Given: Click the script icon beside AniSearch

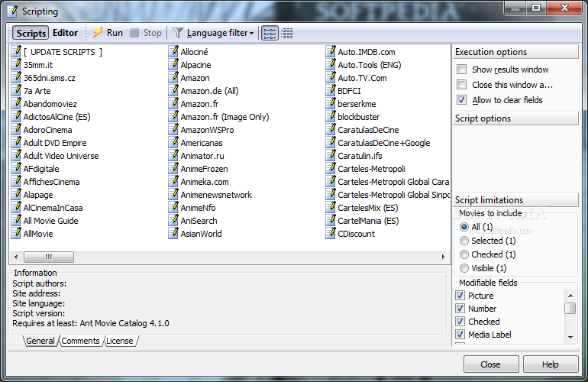Looking at the screenshot, I should (x=173, y=220).
